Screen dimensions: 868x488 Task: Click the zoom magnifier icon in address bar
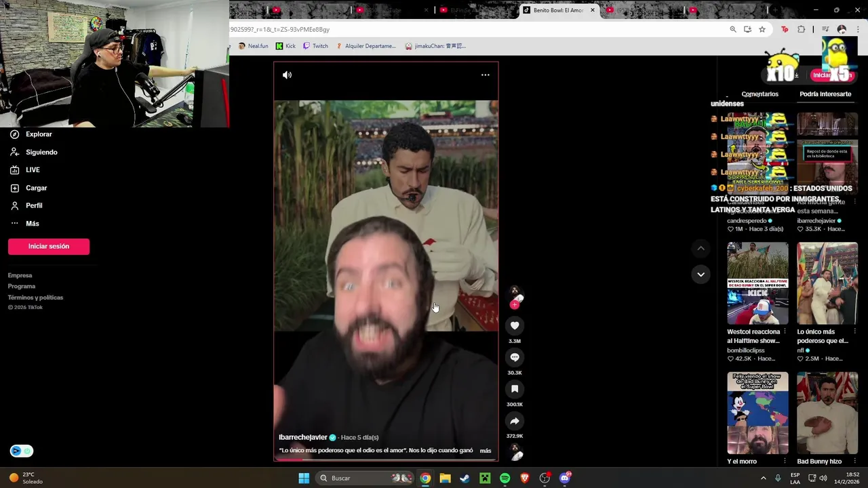pyautogui.click(x=733, y=30)
